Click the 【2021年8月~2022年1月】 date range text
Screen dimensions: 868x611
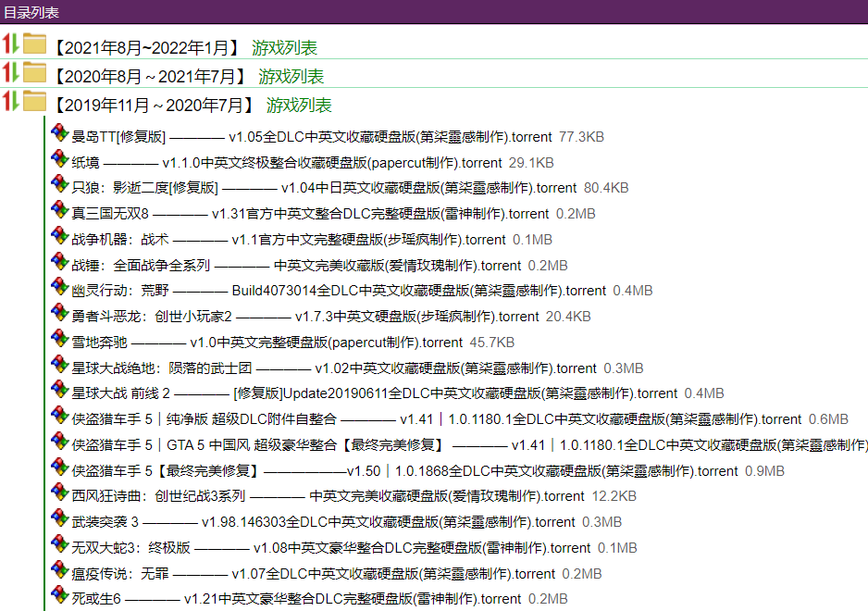pos(147,48)
